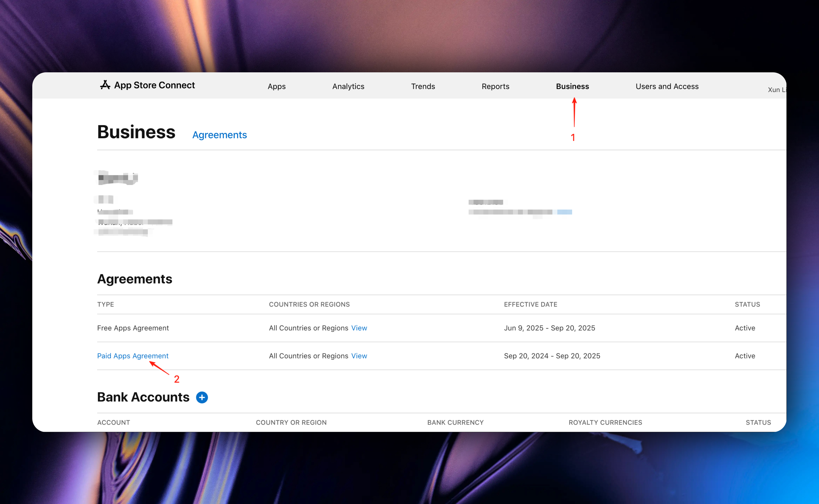Click the EFFECTIVE DATE column header

530,304
